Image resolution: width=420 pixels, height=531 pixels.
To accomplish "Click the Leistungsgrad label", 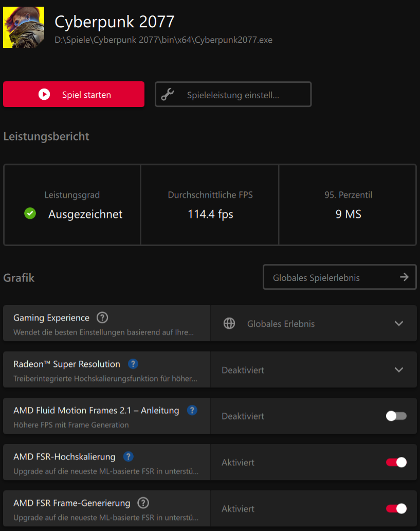I will (x=72, y=195).
